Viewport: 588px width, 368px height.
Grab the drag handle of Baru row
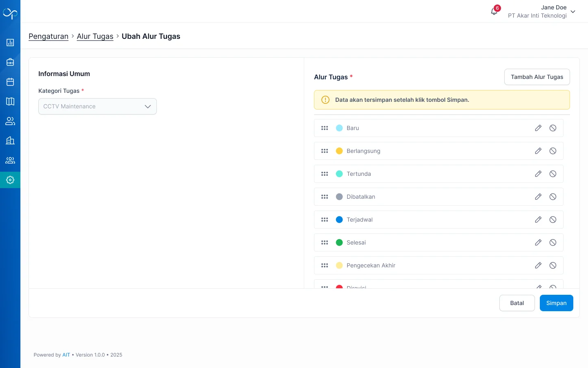(325, 128)
